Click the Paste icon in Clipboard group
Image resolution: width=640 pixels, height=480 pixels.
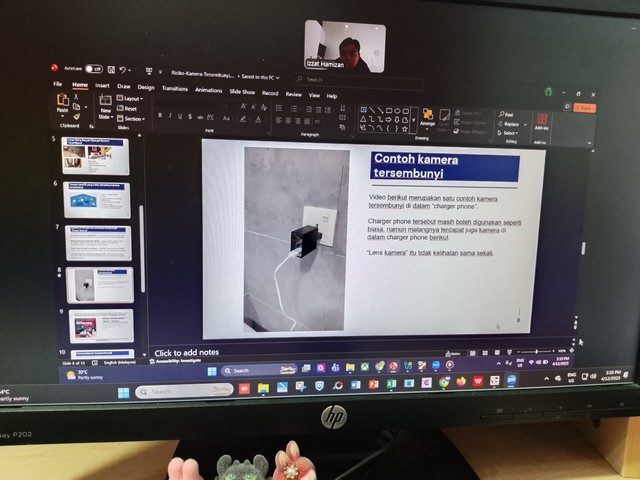click(x=63, y=103)
